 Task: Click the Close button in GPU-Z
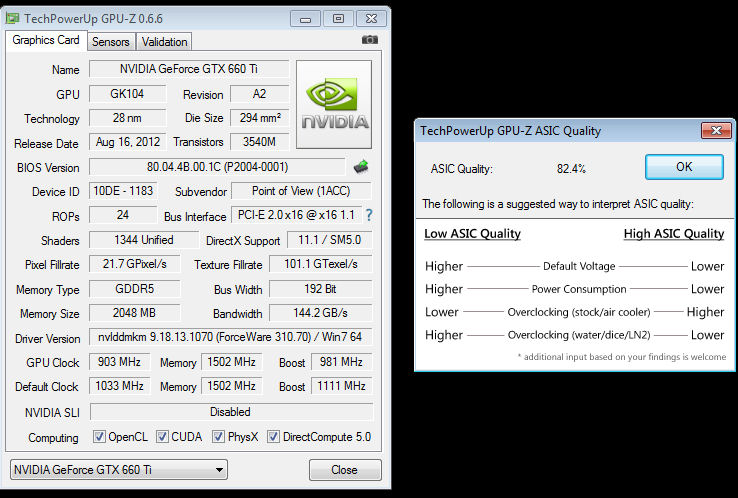345,470
